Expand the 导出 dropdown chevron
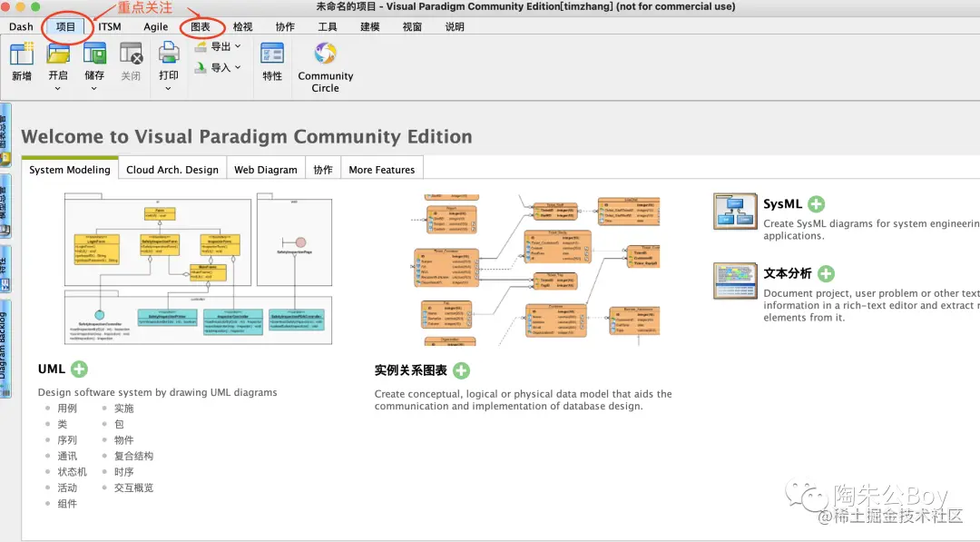Screen dimensions: 980x542 coord(238,46)
